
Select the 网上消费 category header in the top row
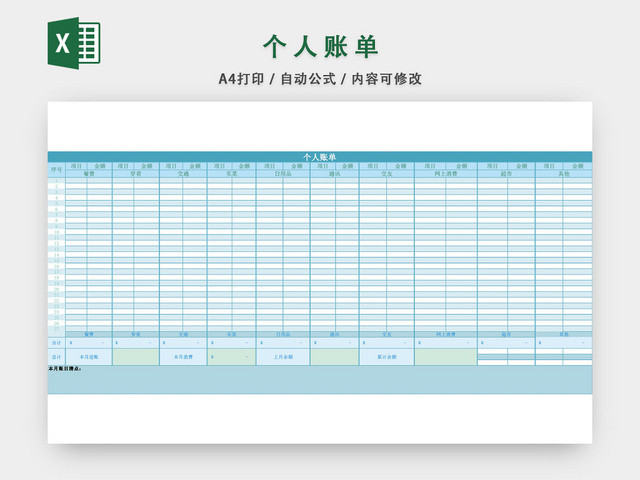pos(446,173)
